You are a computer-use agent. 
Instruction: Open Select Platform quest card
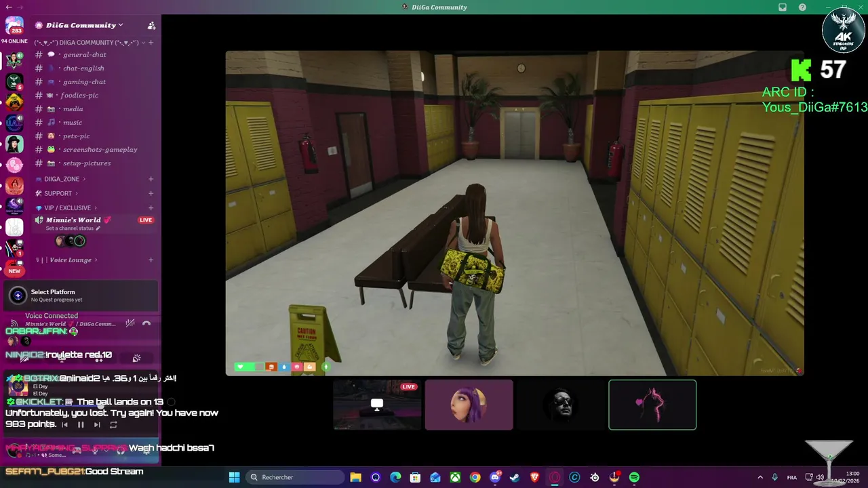click(x=80, y=296)
